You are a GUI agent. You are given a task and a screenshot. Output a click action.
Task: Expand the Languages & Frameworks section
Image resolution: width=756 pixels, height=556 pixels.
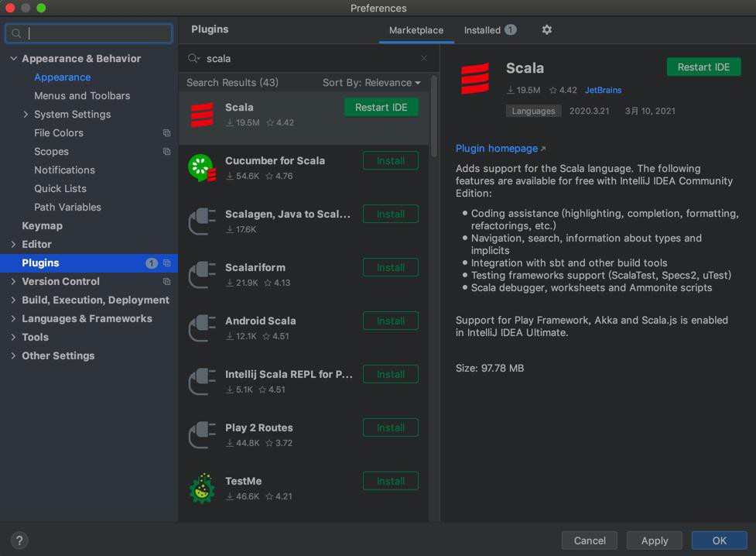coord(13,318)
